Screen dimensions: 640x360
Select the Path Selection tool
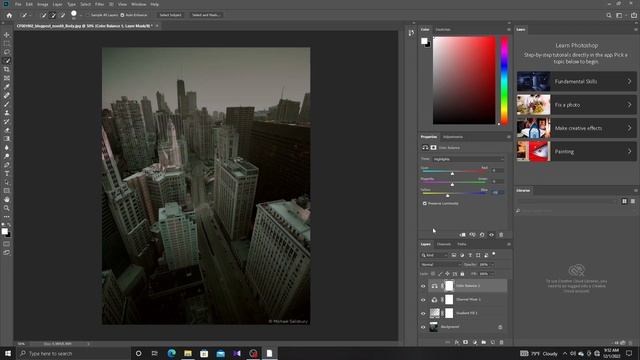[7, 182]
